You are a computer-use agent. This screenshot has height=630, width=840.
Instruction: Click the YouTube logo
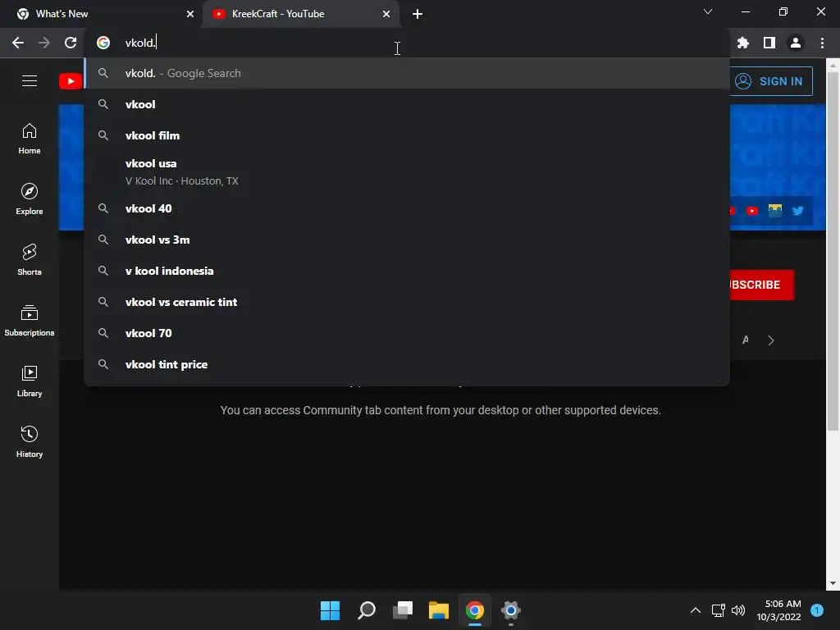click(x=71, y=81)
